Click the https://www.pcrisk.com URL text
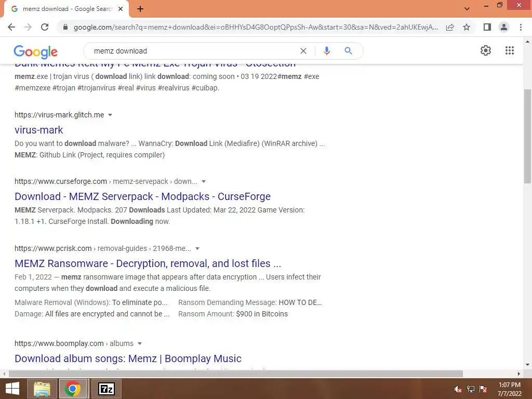The image size is (532, 399). [53, 248]
